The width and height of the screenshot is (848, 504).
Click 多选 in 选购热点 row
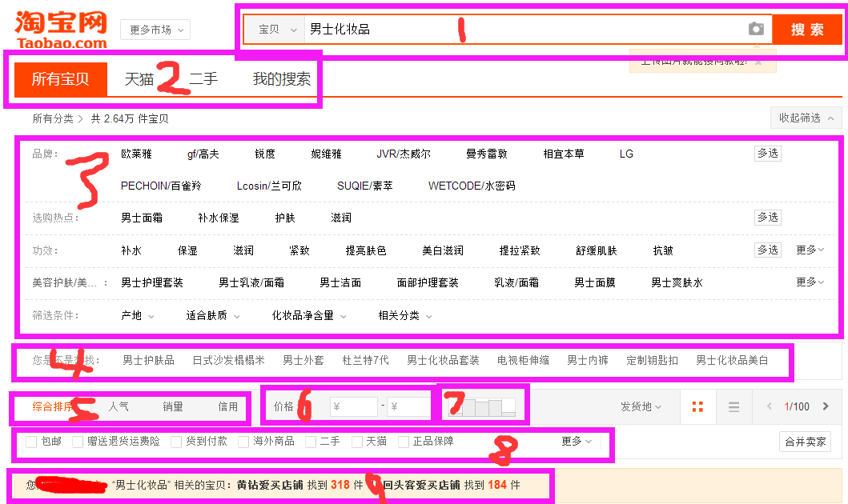point(767,217)
